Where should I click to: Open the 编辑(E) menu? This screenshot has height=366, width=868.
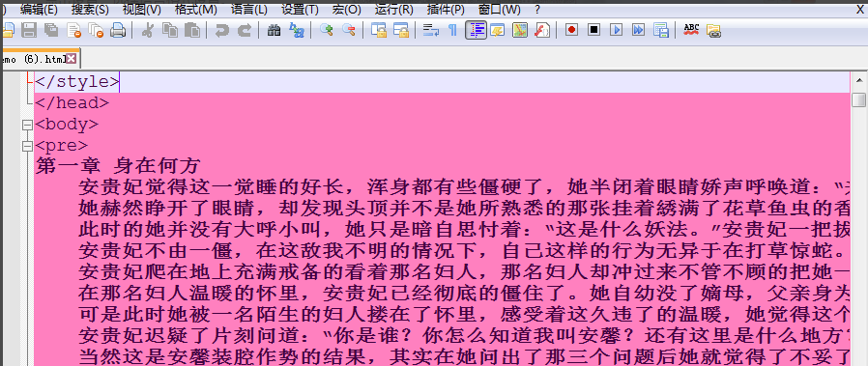[x=39, y=10]
